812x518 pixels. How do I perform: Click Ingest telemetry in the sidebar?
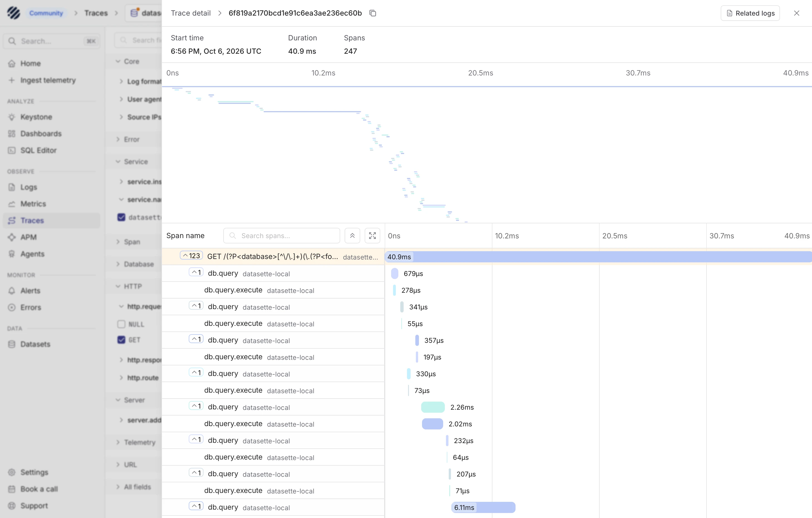click(x=48, y=80)
